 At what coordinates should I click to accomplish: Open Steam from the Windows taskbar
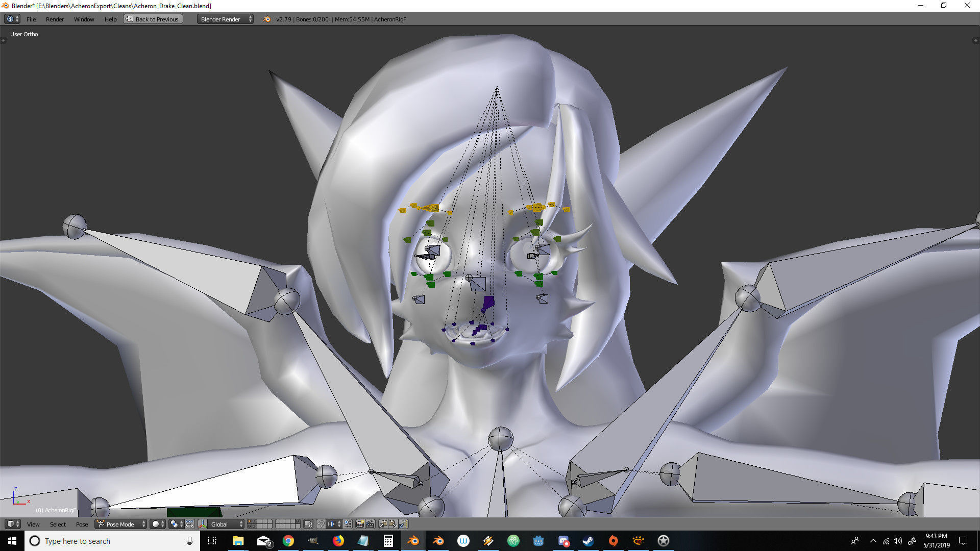588,541
